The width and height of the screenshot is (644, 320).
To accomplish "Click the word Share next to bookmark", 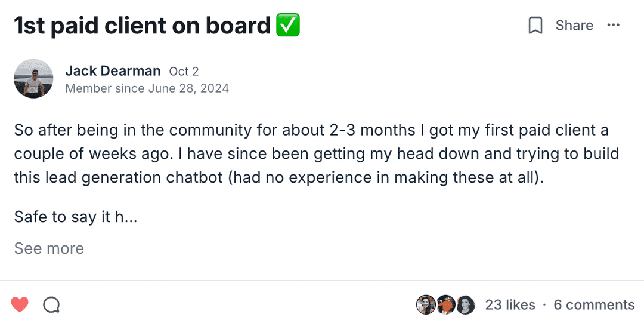I will pyautogui.click(x=574, y=26).
